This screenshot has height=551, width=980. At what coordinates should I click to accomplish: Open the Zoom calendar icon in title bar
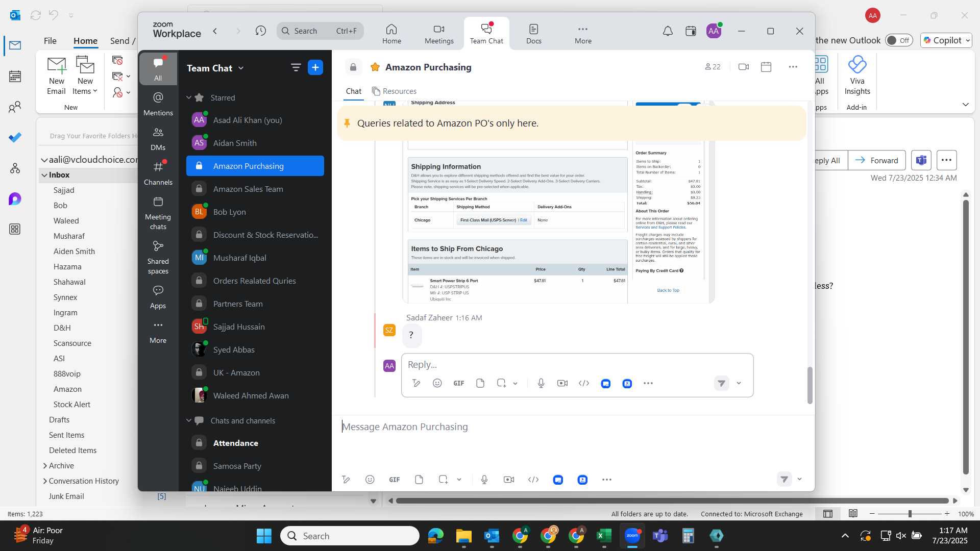point(691,31)
